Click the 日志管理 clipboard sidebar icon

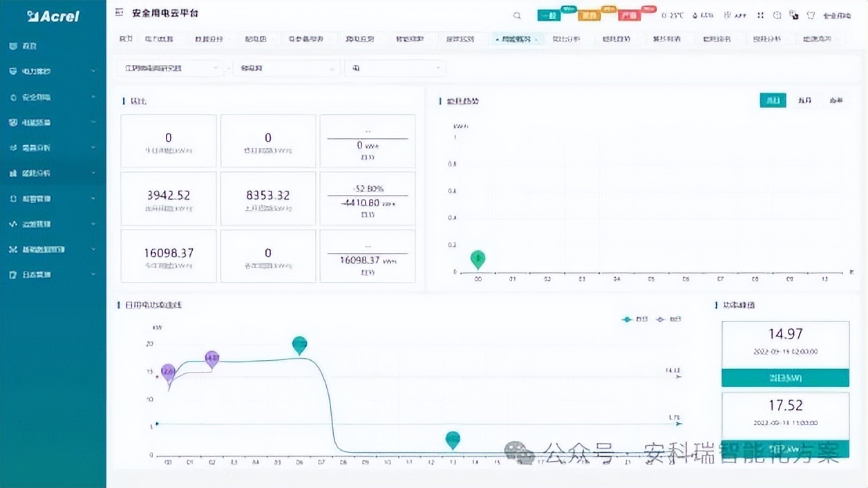click(13, 275)
